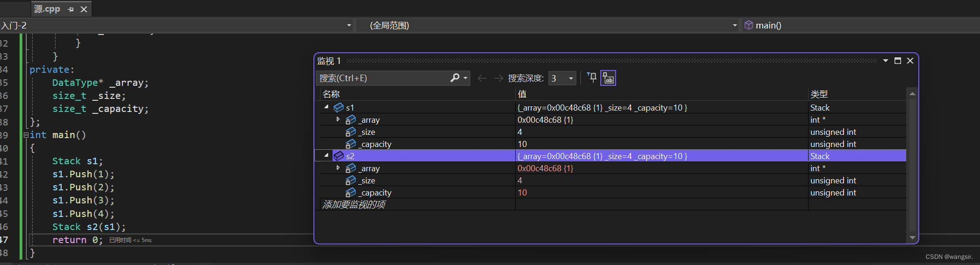
Task: Open the search options dropdown arrow
Action: [466, 78]
